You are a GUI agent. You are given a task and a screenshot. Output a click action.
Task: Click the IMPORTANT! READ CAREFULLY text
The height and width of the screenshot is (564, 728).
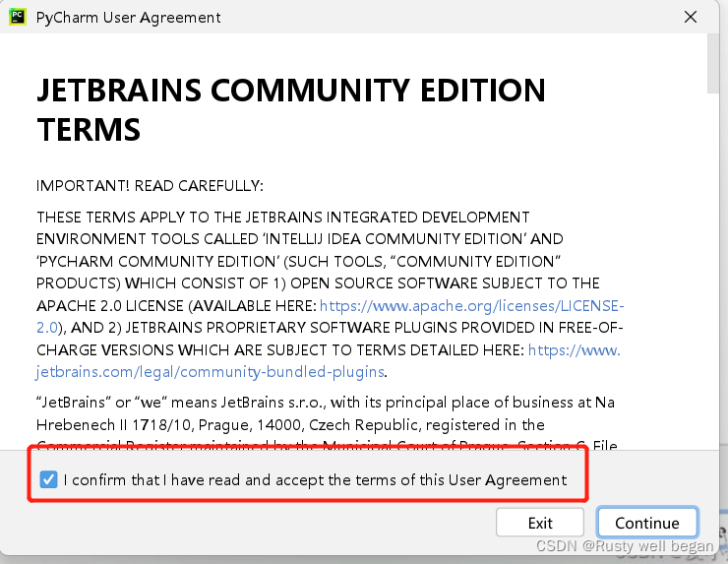coord(150,186)
